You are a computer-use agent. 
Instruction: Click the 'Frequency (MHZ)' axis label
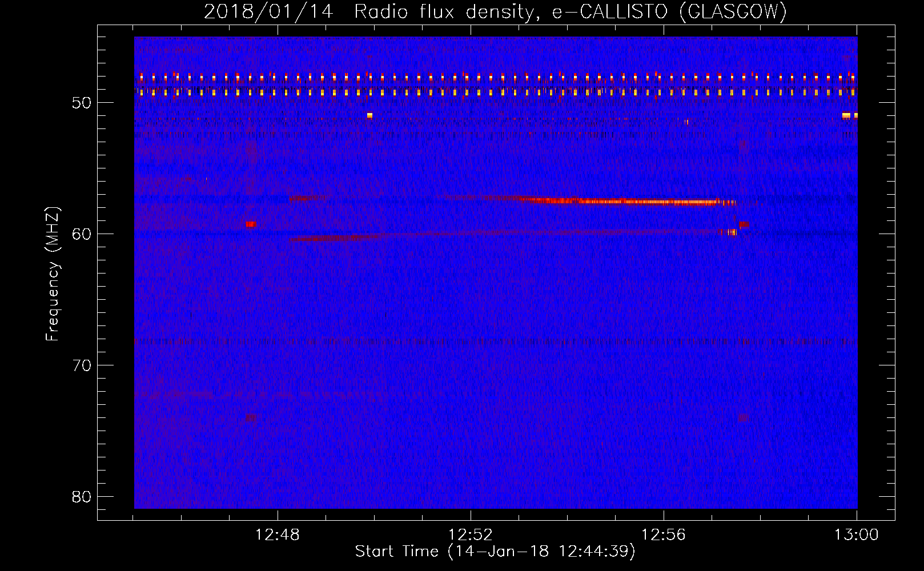pos(52,274)
